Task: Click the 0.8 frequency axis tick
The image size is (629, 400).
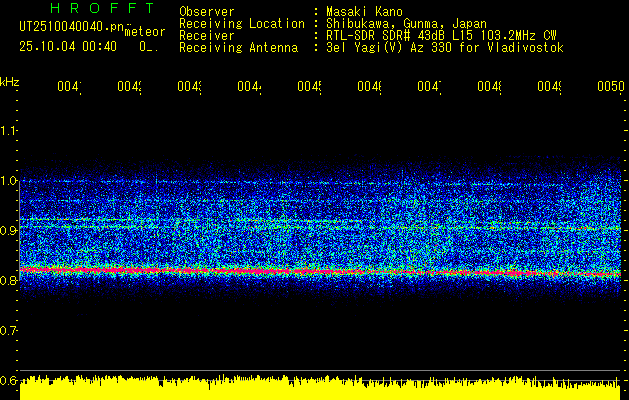Action: coord(9,281)
